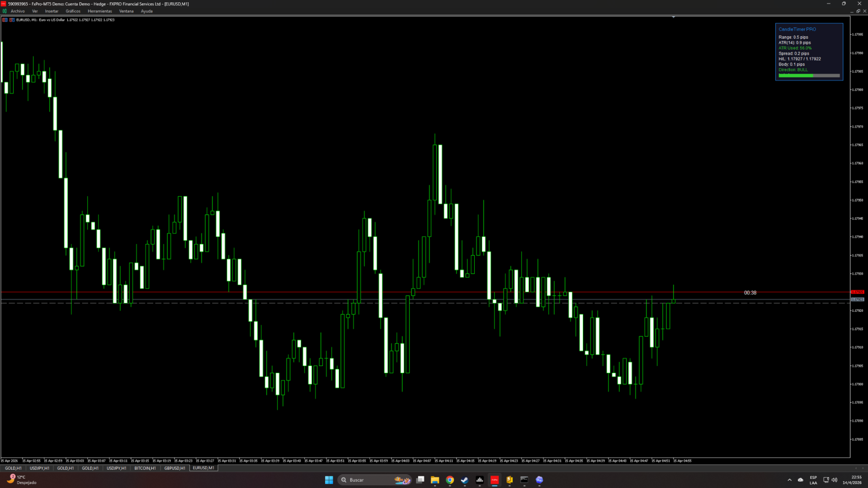Open the FxPro MT5 taskbar icon
The image size is (868, 488).
click(x=495, y=480)
